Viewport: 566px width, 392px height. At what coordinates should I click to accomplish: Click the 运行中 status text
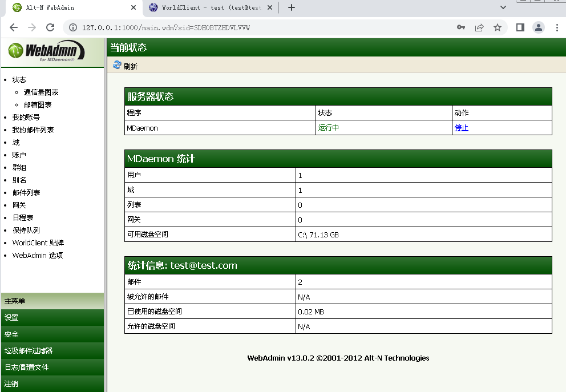pyautogui.click(x=329, y=128)
